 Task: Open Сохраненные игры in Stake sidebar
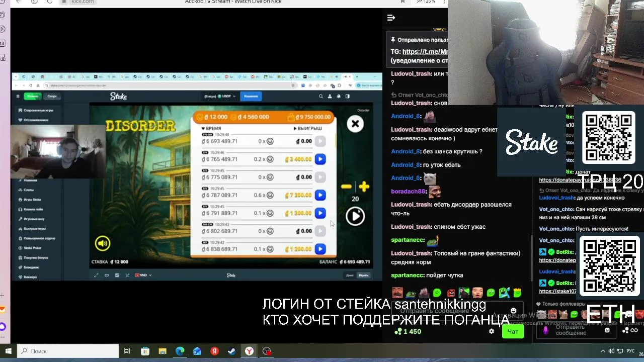click(38, 110)
